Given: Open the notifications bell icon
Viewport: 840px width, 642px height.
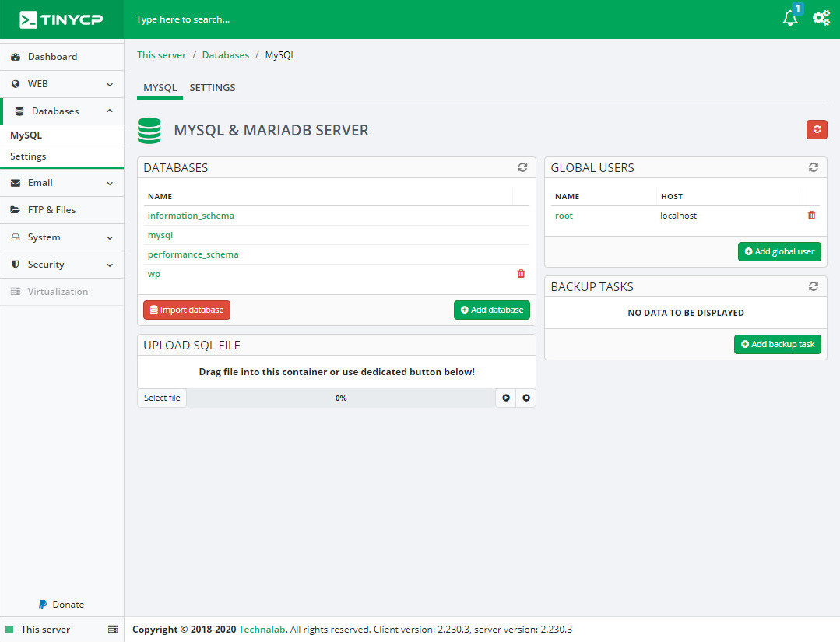Looking at the screenshot, I should (789, 18).
